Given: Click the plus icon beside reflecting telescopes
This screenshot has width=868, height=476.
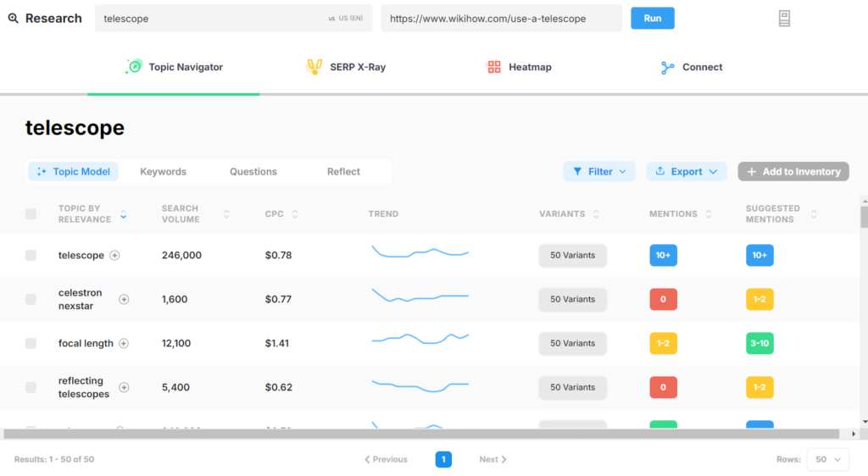Looking at the screenshot, I should pos(124,387).
